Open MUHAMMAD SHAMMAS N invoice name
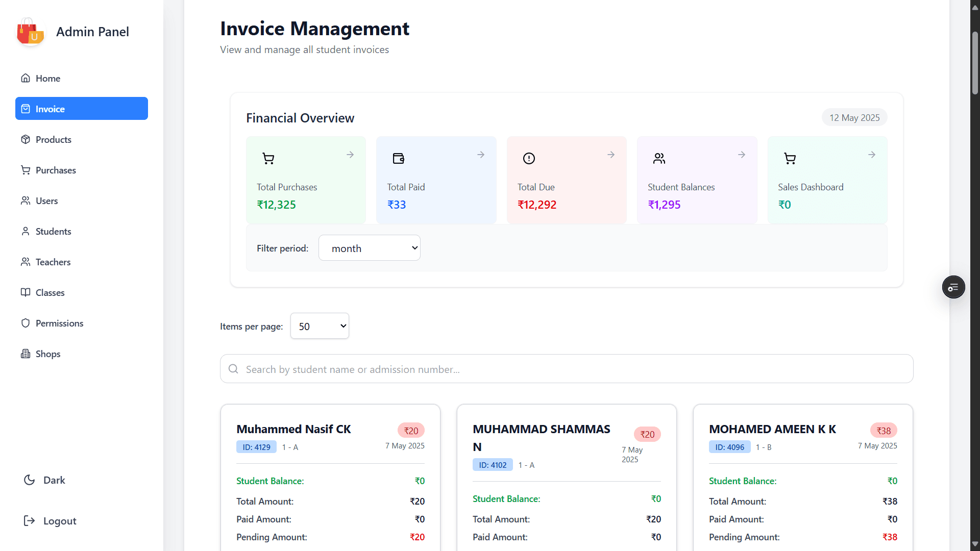The width and height of the screenshot is (980, 551). [542, 438]
